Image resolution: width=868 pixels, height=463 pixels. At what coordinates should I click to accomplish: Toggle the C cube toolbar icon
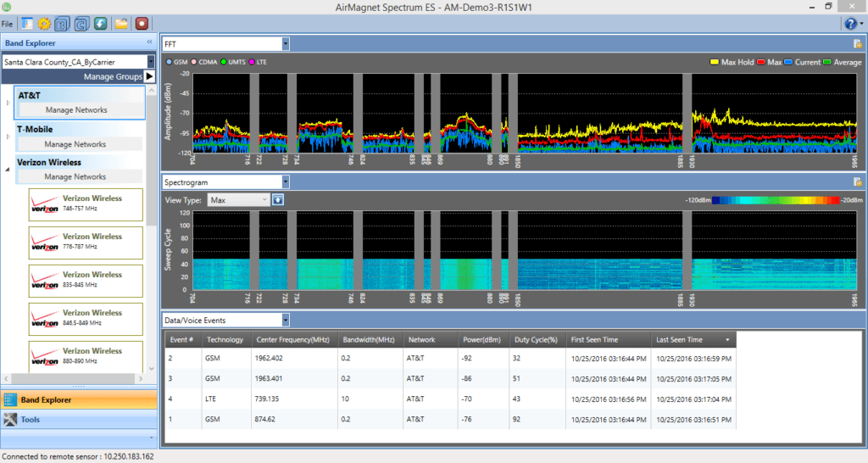(81, 24)
